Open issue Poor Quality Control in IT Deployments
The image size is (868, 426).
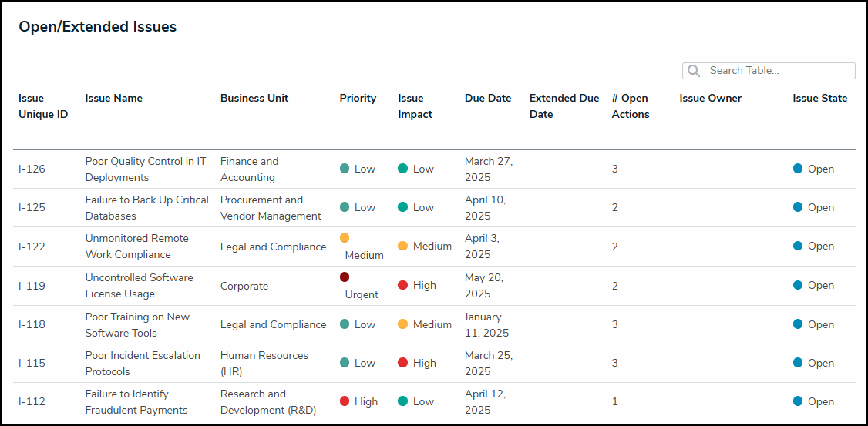point(145,169)
